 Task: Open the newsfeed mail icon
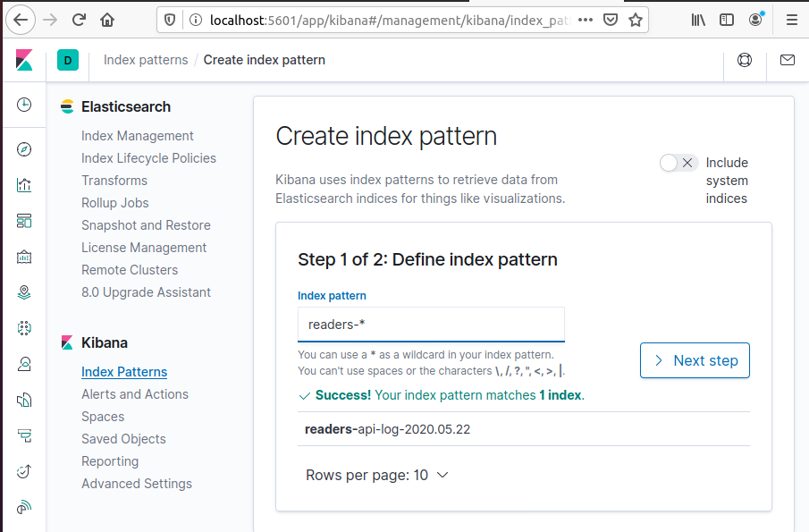(787, 61)
